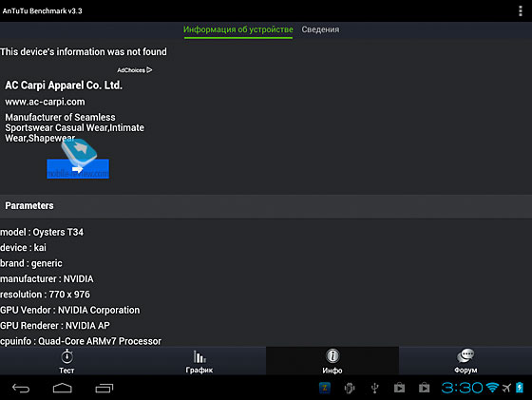Tap the AC Carpi Apparel ad title
This screenshot has width=532, height=400.
point(64,85)
